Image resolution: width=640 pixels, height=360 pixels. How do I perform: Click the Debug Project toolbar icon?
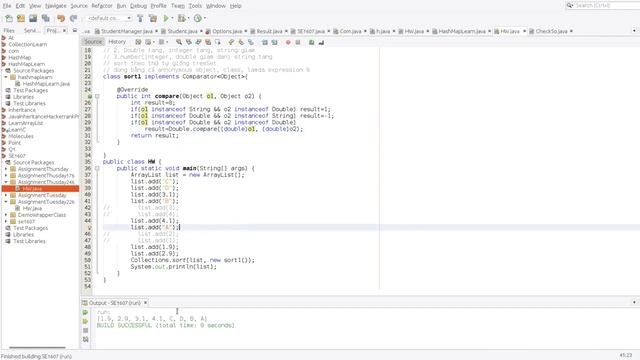coord(182,18)
